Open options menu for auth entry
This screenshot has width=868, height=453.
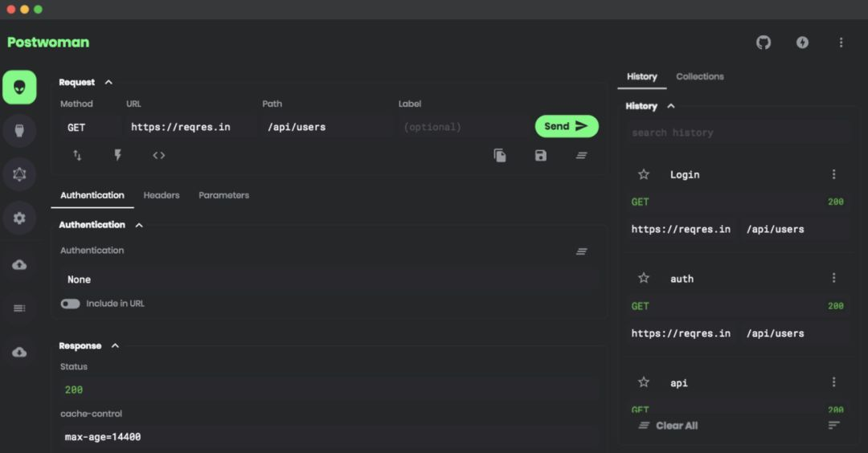[833, 278]
